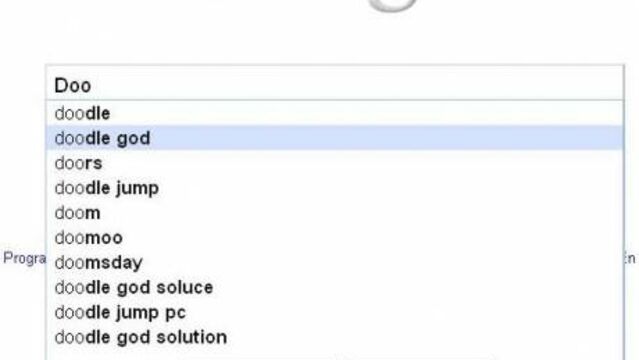639x360 pixels.
Task: Search for the last suggestion, doodle god solution
Action: coord(334,337)
